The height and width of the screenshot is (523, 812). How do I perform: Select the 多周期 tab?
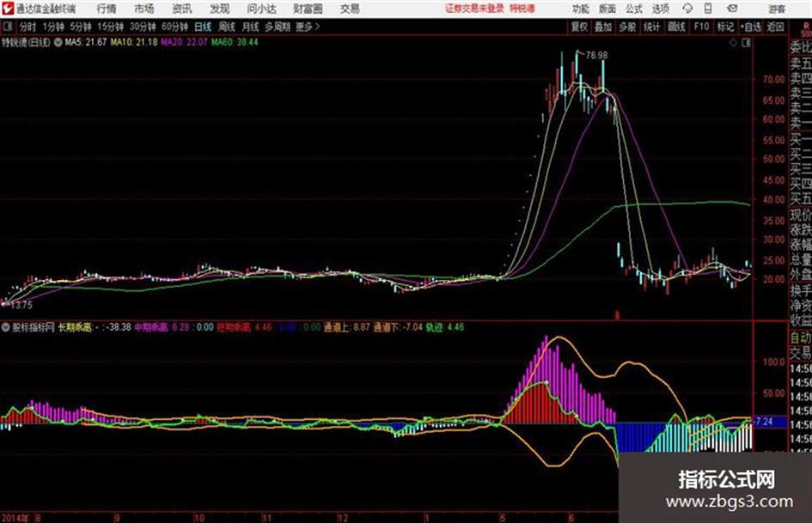point(278,27)
